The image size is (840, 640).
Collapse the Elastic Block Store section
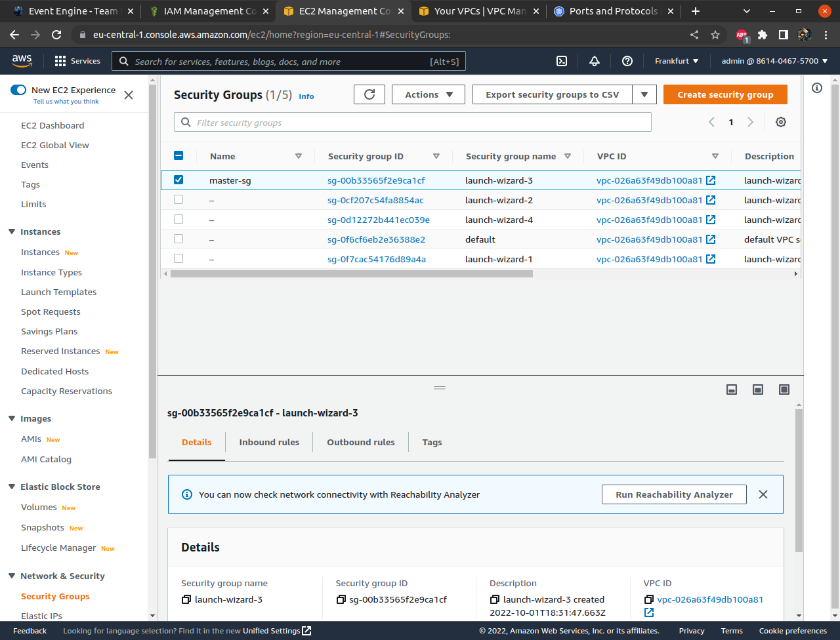(x=12, y=487)
